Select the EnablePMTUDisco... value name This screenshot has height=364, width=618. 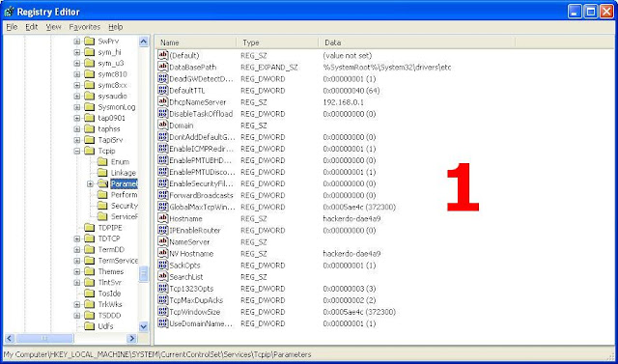tap(202, 172)
